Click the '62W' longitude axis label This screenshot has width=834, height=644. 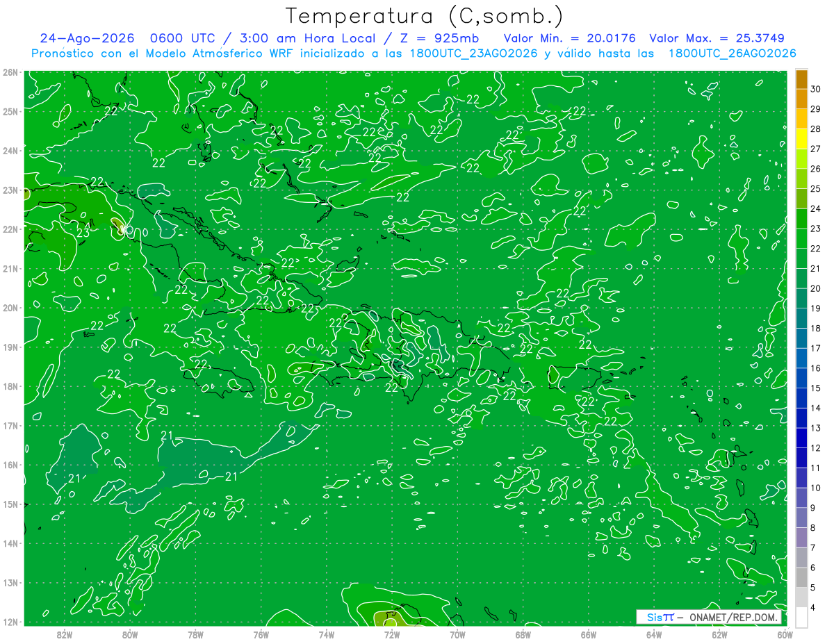point(719,634)
